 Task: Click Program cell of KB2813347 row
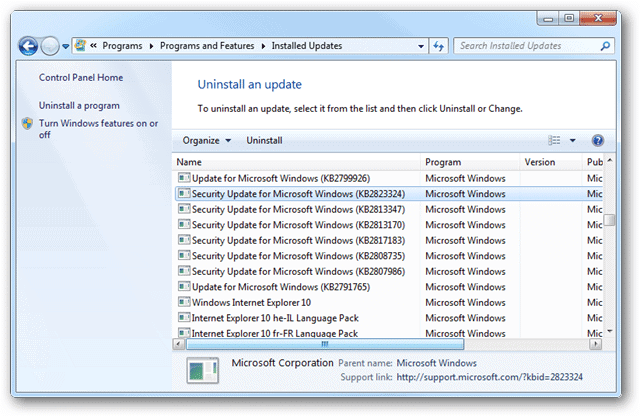[465, 209]
